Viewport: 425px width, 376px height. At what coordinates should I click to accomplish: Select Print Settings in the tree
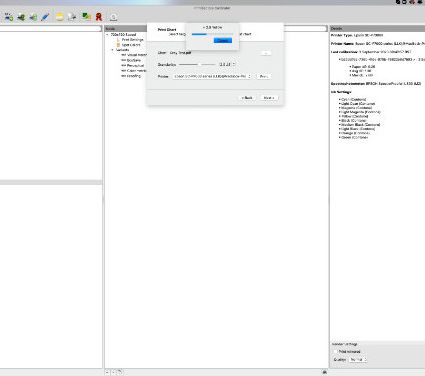point(132,40)
